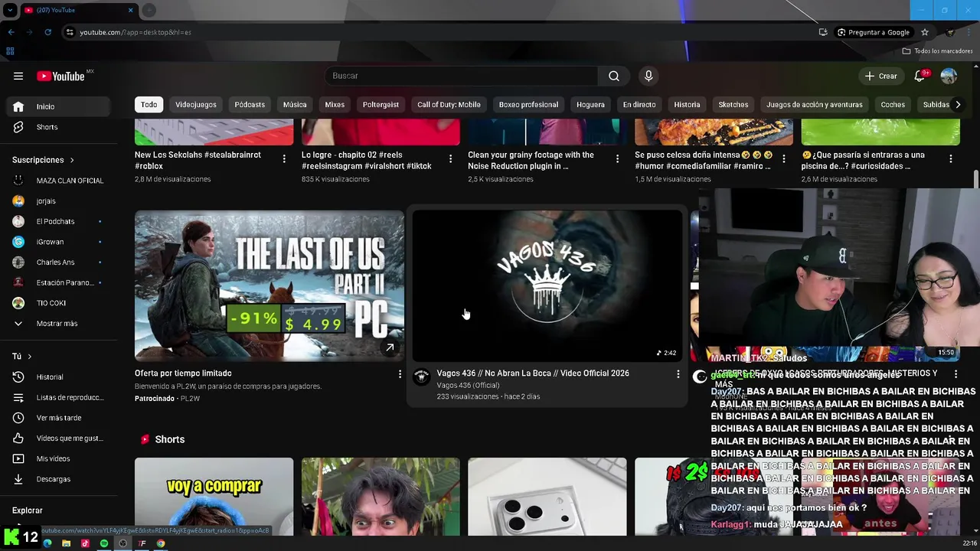Open Spotify from the taskbar
The image size is (980, 551).
coord(104,543)
